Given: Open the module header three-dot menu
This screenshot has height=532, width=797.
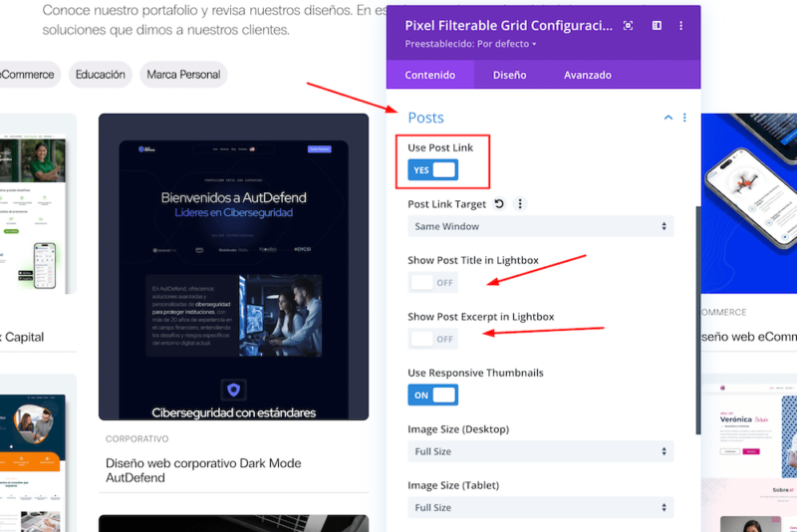Looking at the screenshot, I should click(681, 26).
